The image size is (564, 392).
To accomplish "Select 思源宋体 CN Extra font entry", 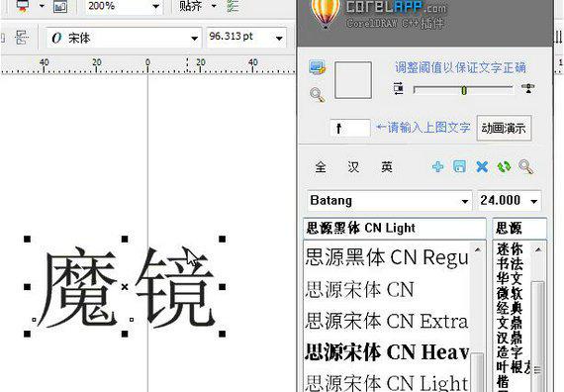I will tap(387, 321).
